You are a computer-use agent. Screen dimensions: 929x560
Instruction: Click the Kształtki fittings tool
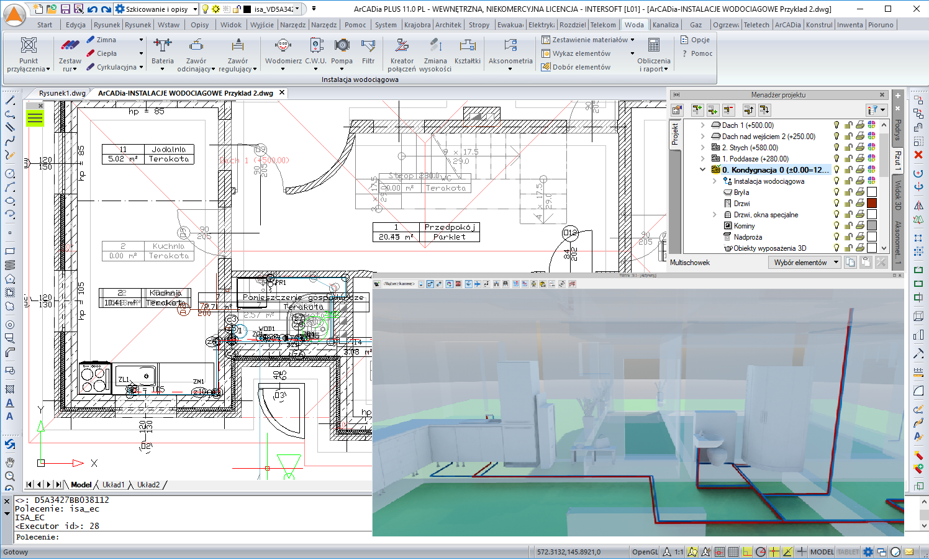pyautogui.click(x=467, y=46)
